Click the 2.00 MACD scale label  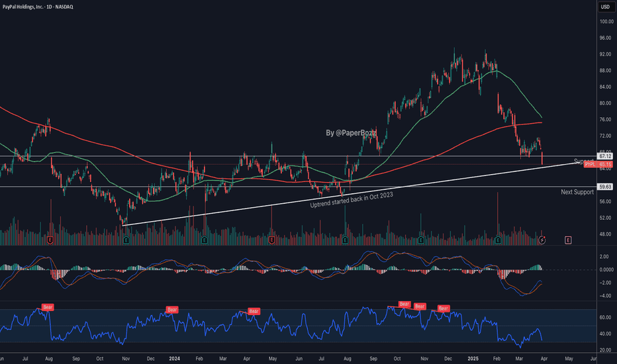[604, 257]
